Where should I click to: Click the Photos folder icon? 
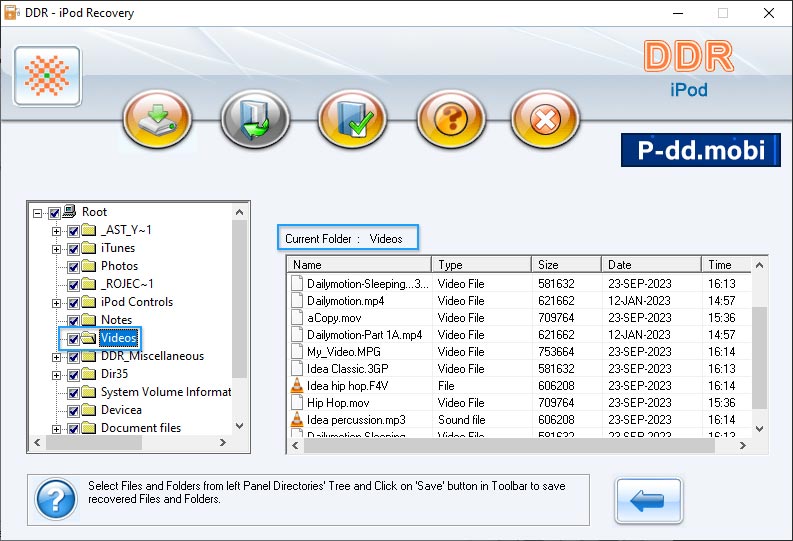(89, 265)
